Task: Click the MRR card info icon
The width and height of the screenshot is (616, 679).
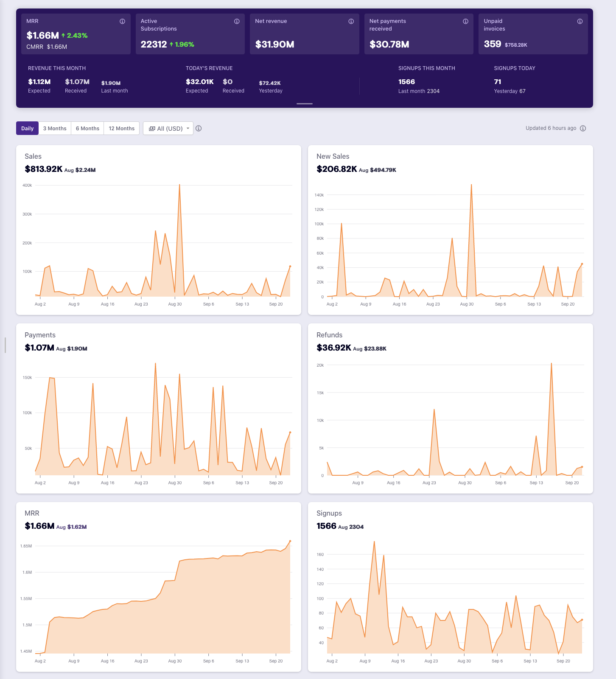Action: [122, 21]
